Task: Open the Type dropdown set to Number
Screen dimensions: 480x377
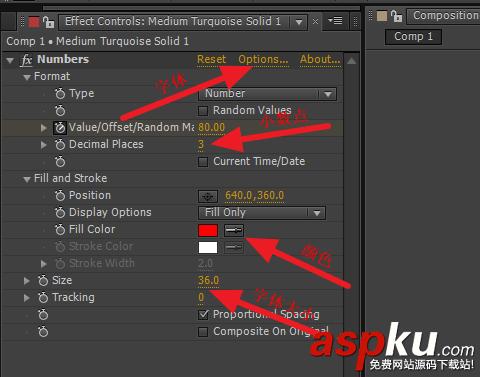Action: click(267, 94)
